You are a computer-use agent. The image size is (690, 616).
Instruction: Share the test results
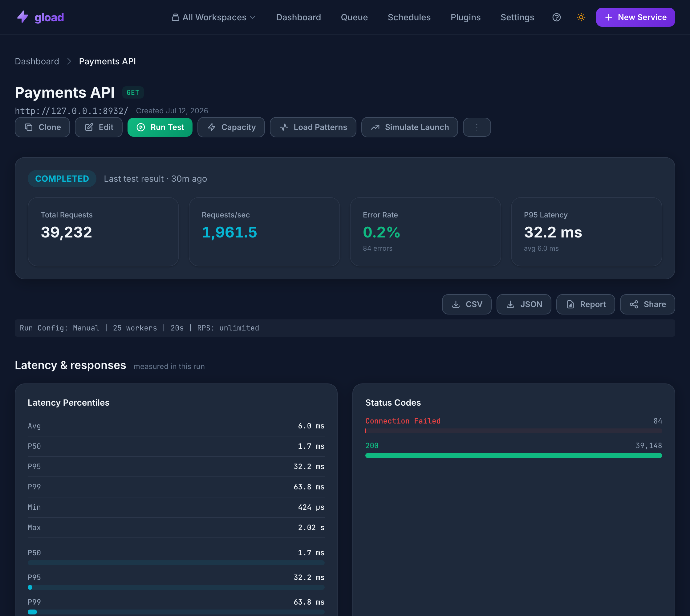point(647,304)
